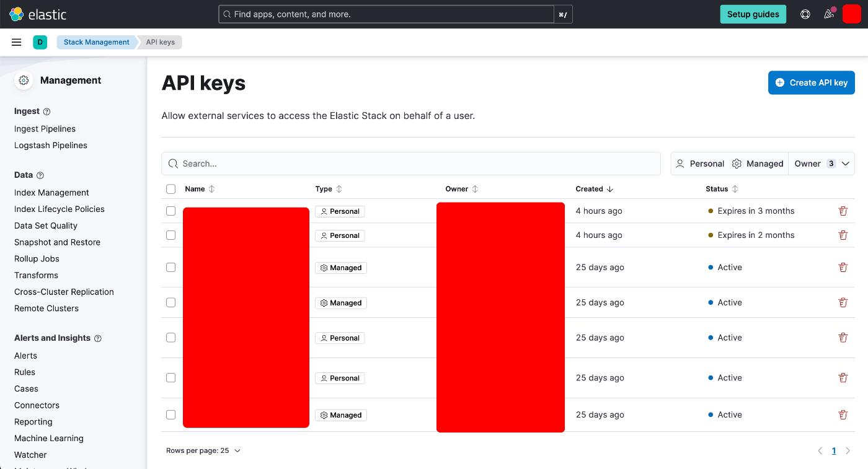This screenshot has width=868, height=469.
Task: Delete API key expiring in 3 months
Action: 843,211
